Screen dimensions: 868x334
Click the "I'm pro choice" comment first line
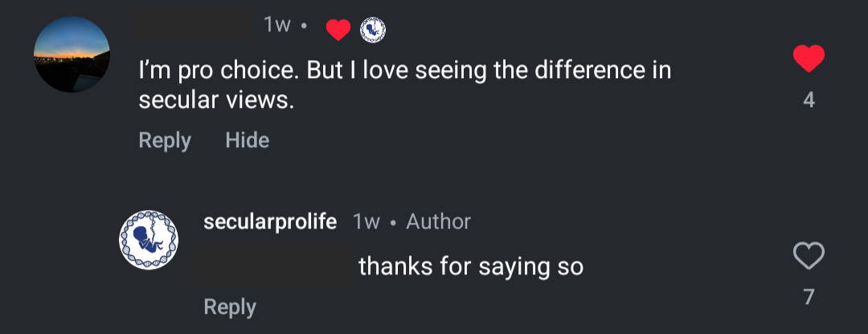click(x=404, y=71)
